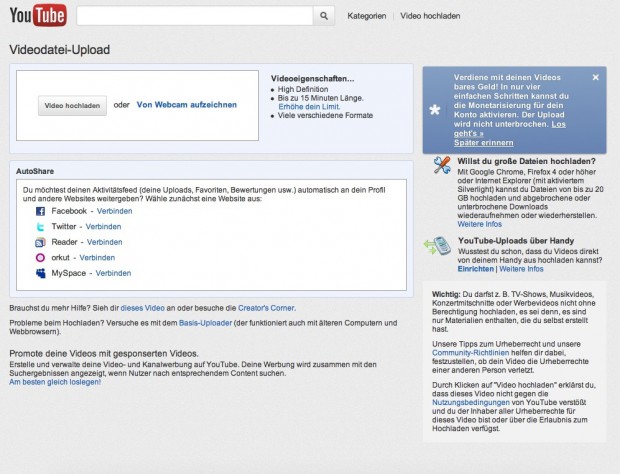This screenshot has height=474, width=620.
Task: Open the dieses Video help link
Action: tap(142, 308)
